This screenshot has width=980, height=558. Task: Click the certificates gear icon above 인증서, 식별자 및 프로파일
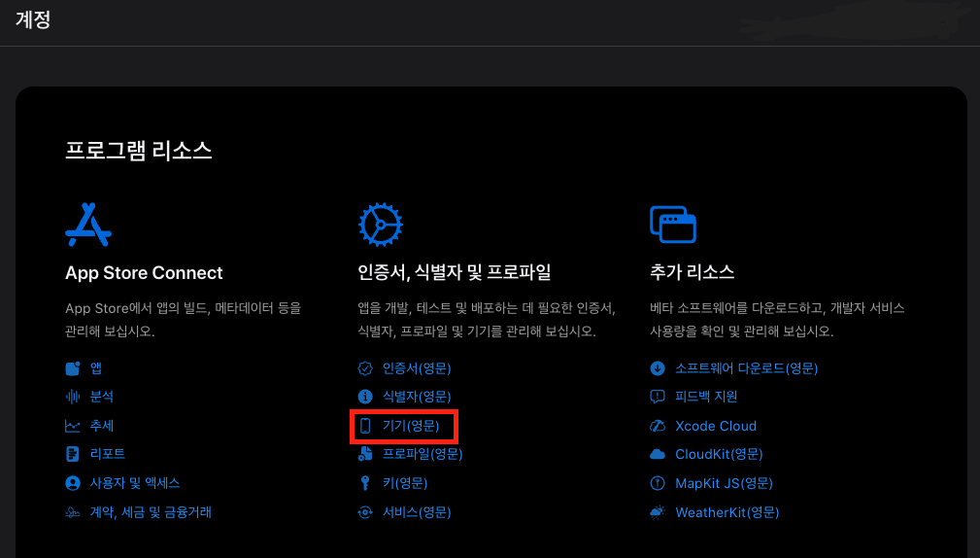[x=381, y=225]
